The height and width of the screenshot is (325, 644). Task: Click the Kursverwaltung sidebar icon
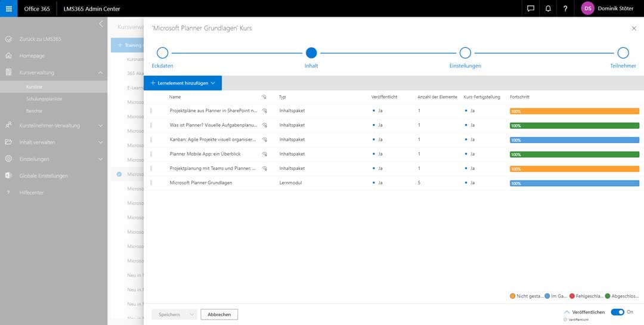8,72
